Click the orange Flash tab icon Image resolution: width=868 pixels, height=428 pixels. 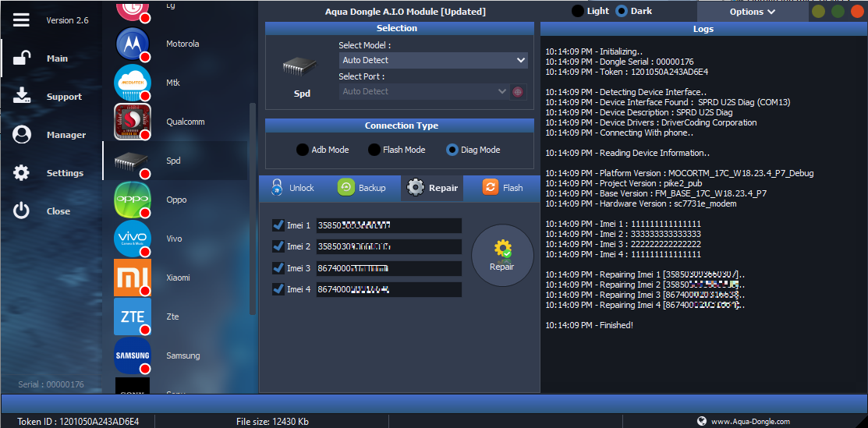pyautogui.click(x=491, y=187)
